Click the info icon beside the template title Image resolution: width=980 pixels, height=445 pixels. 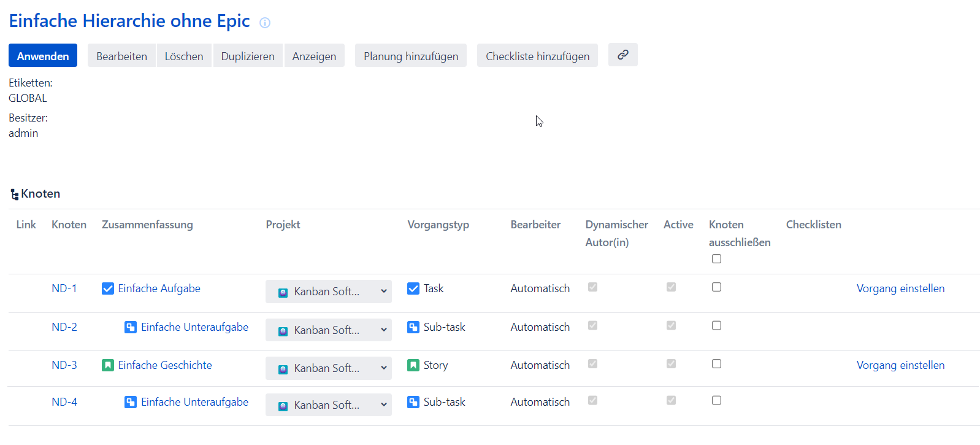pos(265,23)
